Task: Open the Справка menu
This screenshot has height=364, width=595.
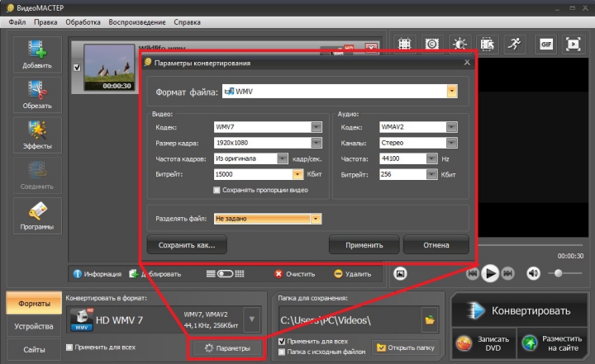Action: click(x=187, y=22)
